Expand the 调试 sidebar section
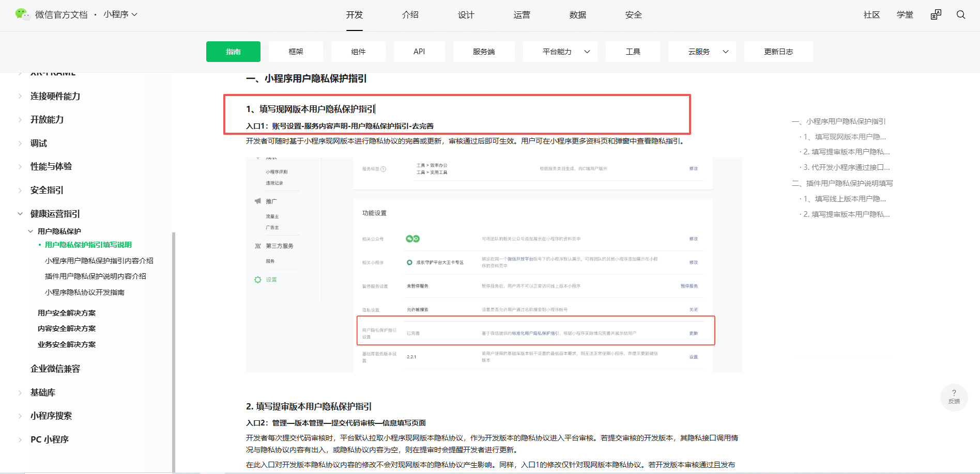The image size is (980, 474). 20,143
